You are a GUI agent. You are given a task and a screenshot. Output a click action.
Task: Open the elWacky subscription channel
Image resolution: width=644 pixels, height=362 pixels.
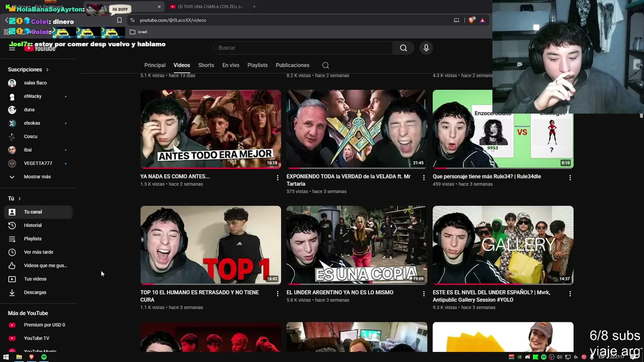[38, 96]
